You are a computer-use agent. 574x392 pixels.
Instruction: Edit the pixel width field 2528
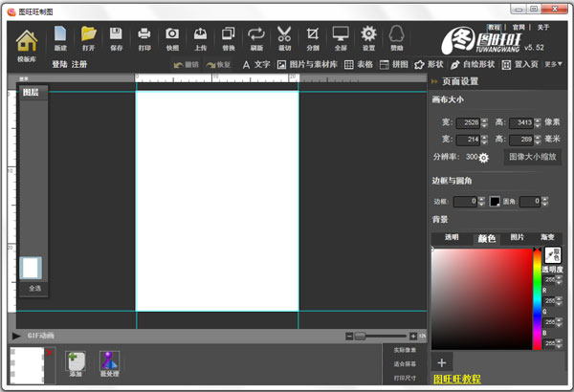click(x=469, y=122)
